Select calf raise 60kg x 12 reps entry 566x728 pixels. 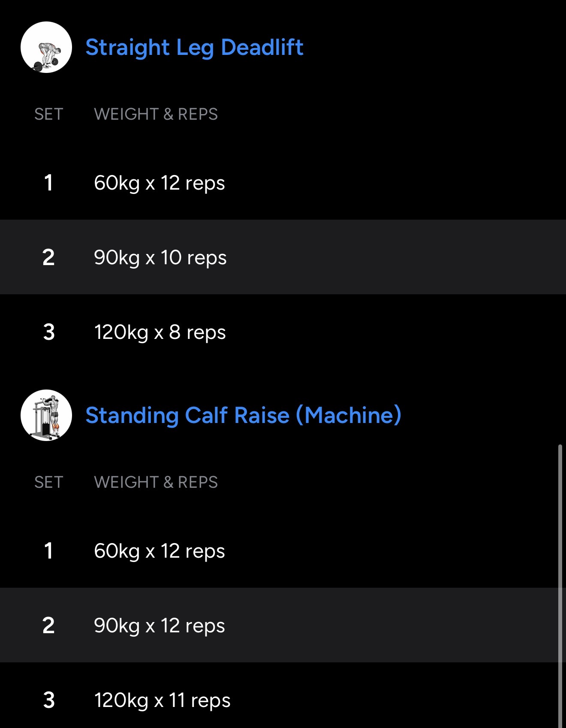pos(159,551)
